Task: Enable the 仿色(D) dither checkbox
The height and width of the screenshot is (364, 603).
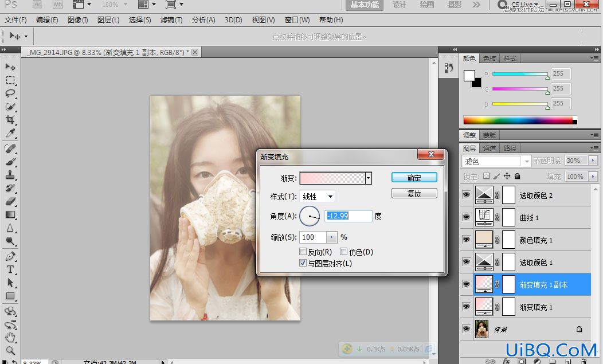Action: pos(344,252)
